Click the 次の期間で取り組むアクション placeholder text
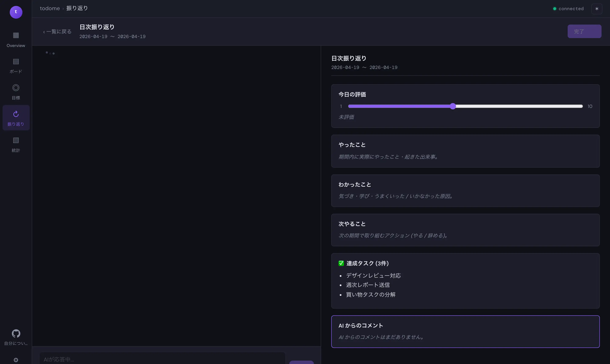Screen dimensions: 610x364 [393, 236]
